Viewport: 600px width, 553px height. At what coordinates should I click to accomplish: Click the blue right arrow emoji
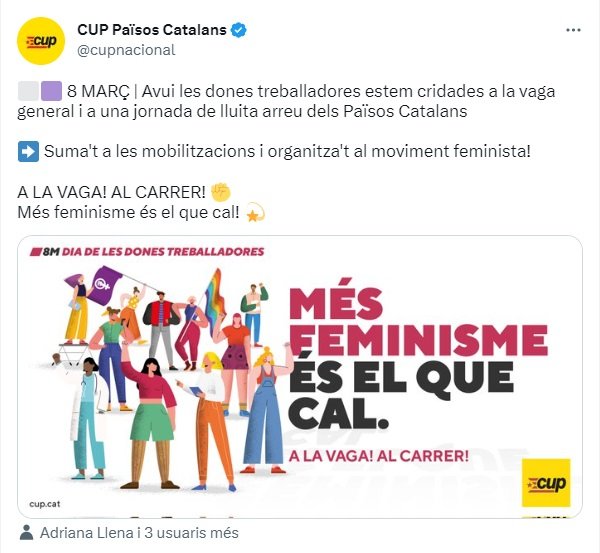(x=28, y=151)
